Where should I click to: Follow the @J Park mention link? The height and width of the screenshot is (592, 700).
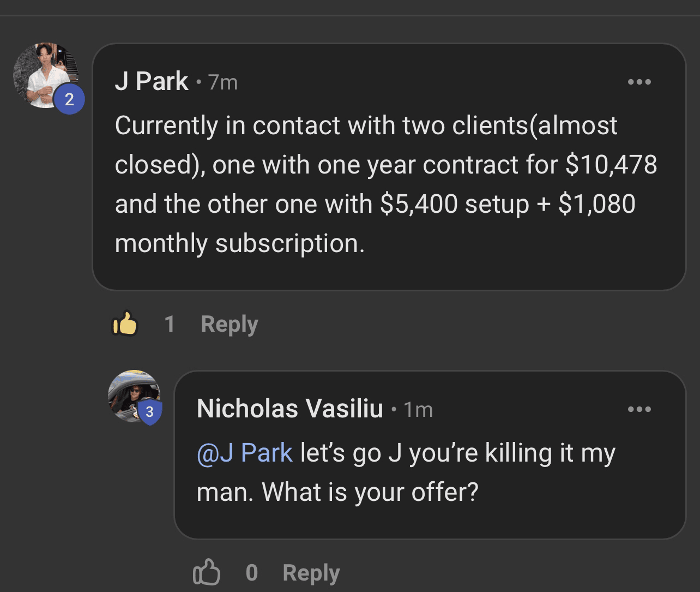245,453
